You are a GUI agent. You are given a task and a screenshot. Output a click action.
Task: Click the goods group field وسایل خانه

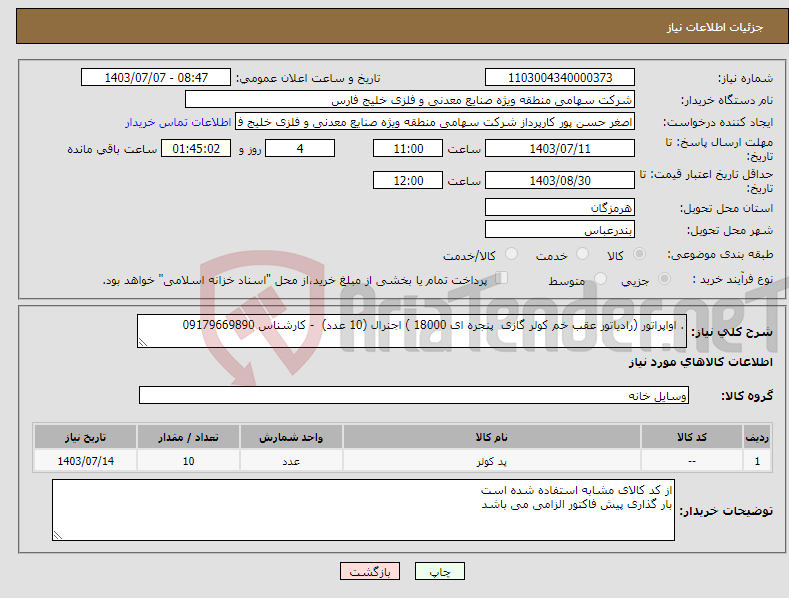[x=414, y=396]
